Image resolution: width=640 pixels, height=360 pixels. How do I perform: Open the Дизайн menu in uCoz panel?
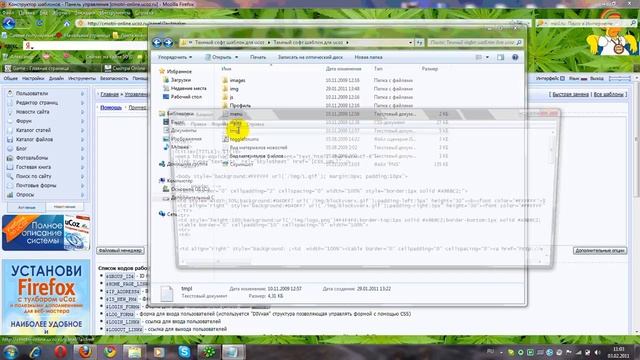56,78
